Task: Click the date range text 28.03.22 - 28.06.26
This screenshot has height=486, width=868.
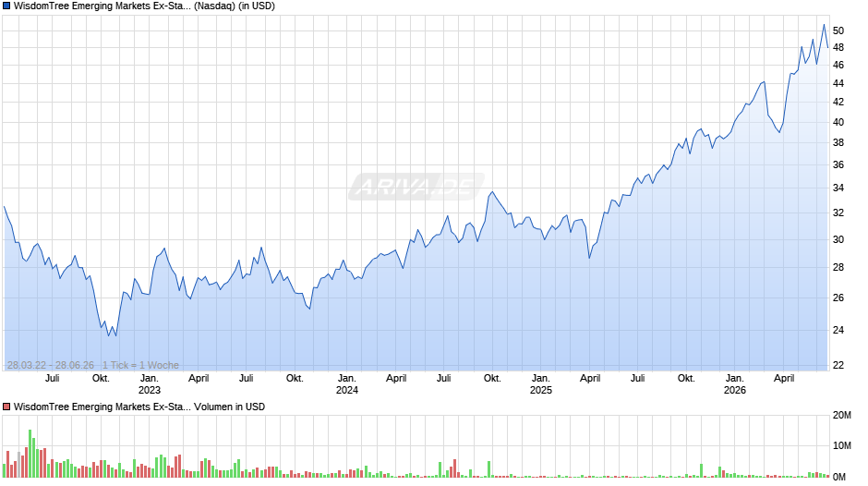Action: (51, 365)
